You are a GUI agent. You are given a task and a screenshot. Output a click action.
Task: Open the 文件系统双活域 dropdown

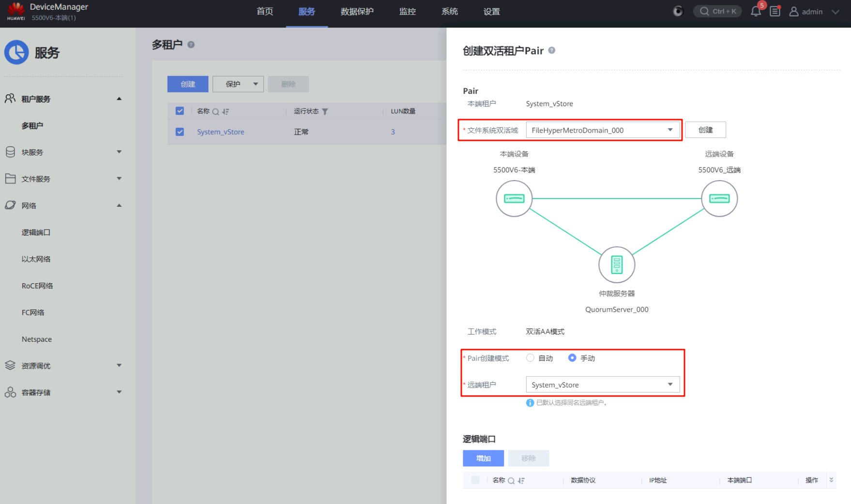click(602, 130)
